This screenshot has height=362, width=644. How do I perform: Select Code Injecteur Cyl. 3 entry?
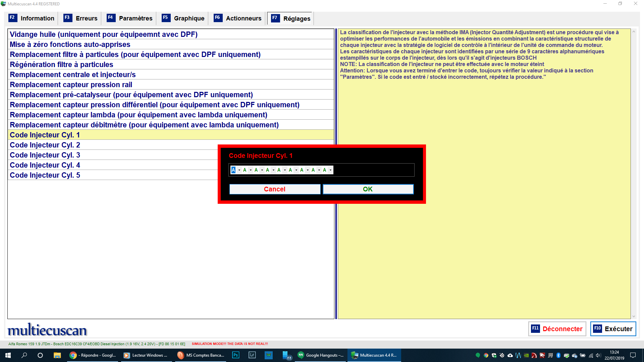coord(45,155)
